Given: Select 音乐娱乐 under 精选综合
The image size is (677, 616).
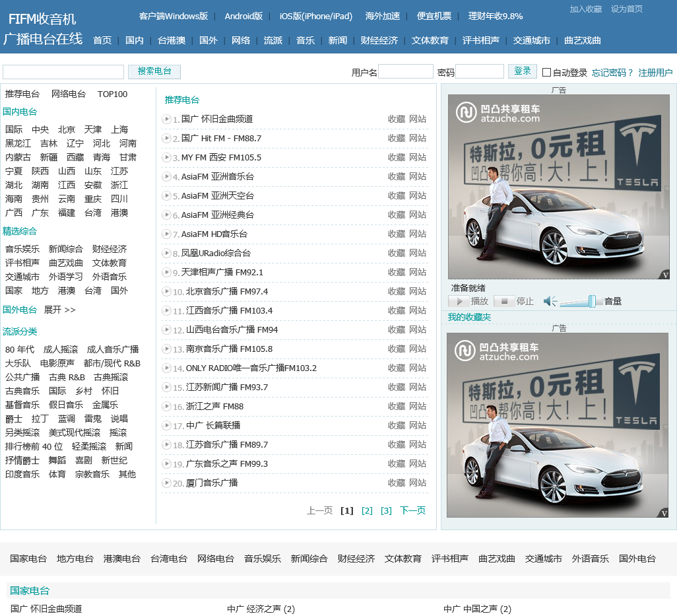Looking at the screenshot, I should (x=22, y=250).
